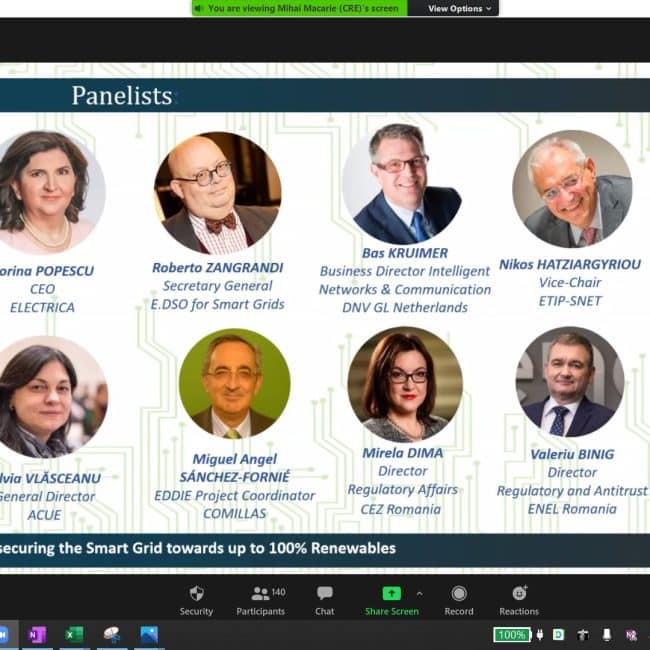650x650 pixels.
Task: Click 'ENEL Romania' text
Action: 572,509
